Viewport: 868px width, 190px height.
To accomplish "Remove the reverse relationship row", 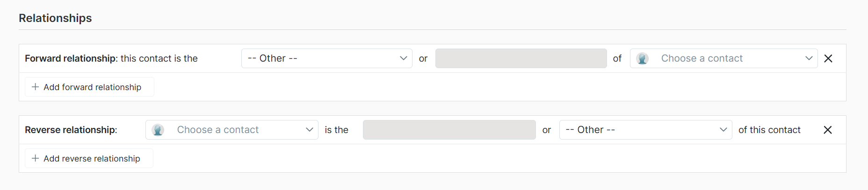I will pyautogui.click(x=827, y=130).
